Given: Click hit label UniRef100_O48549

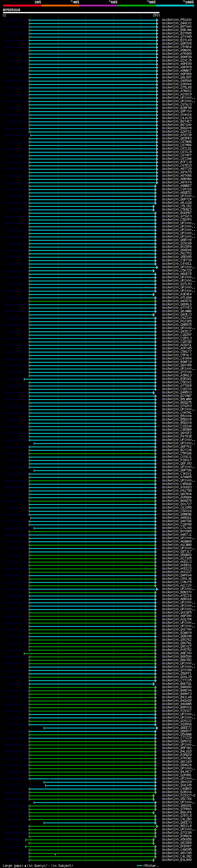Looking at the screenshot, I should [176, 81].
